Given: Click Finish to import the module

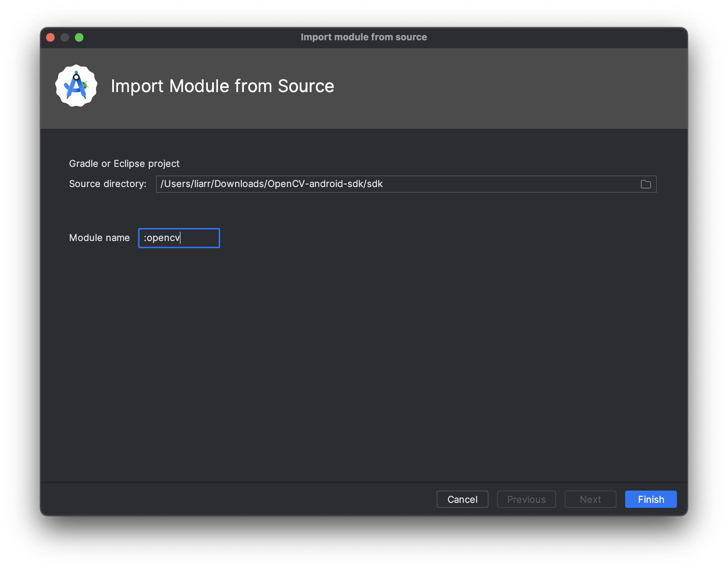Looking at the screenshot, I should pos(650,499).
